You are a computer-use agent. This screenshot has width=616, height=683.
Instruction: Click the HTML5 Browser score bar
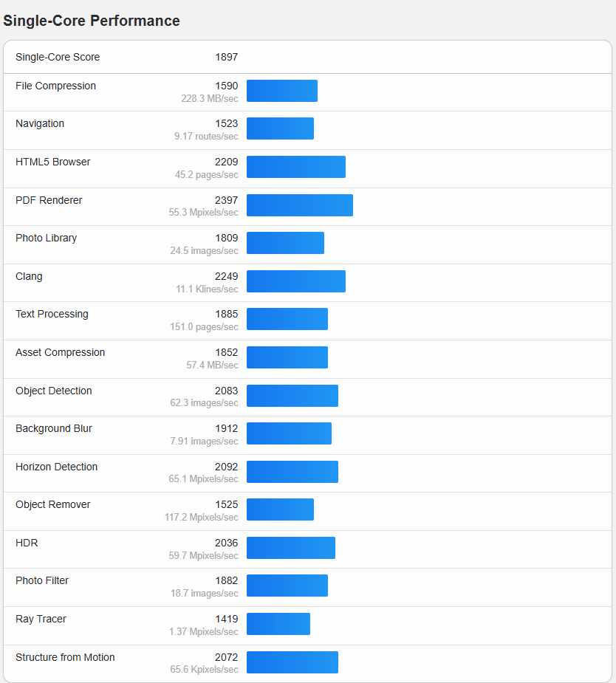click(x=295, y=167)
